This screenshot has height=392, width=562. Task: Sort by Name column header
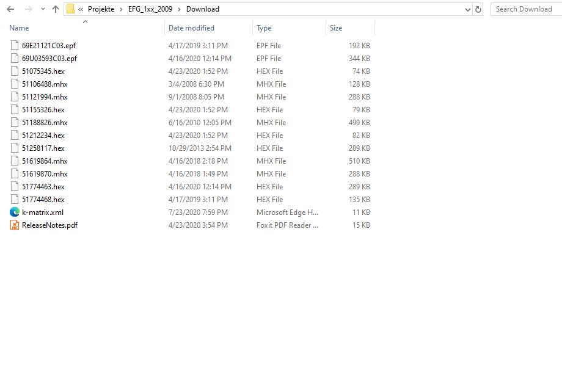19,28
